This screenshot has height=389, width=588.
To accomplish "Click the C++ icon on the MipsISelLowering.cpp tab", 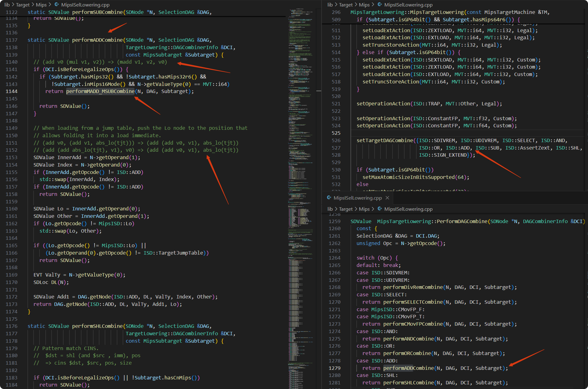I will pos(329,198).
